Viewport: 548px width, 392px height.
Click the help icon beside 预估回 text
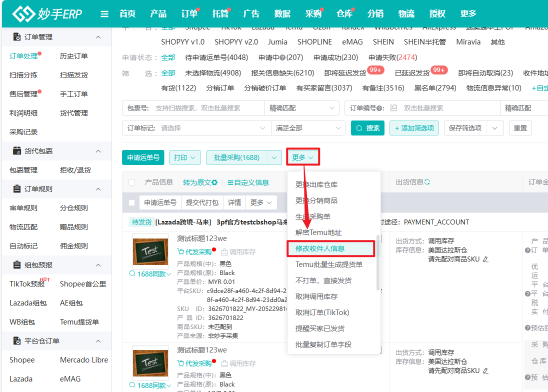pyautogui.click(x=527, y=327)
